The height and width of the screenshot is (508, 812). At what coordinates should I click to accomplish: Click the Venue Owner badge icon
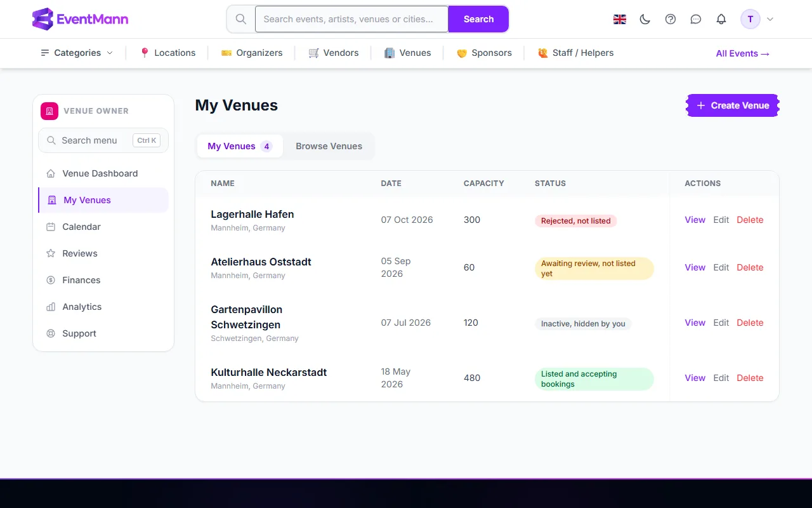tap(49, 111)
